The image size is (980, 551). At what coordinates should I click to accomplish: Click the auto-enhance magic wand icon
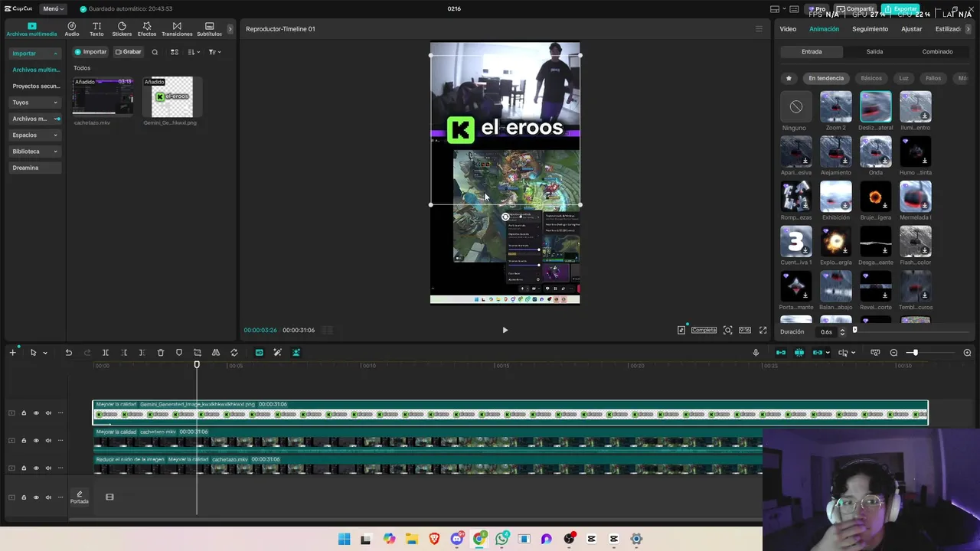[x=277, y=353]
